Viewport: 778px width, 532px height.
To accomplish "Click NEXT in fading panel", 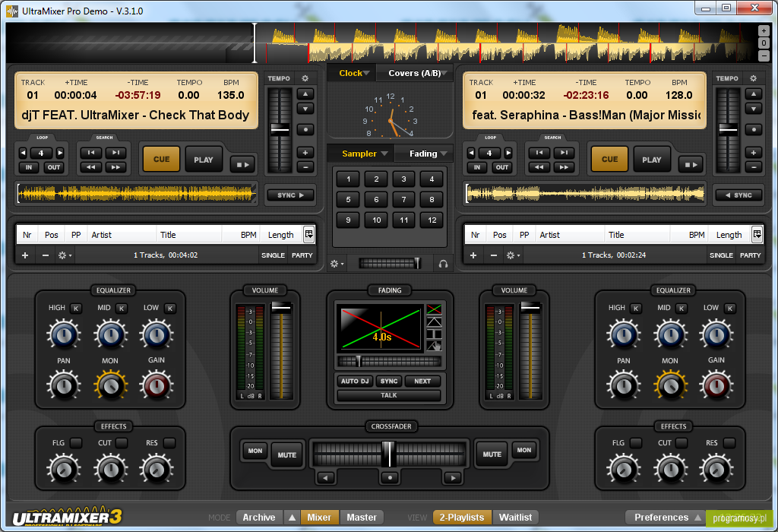I will coord(422,381).
